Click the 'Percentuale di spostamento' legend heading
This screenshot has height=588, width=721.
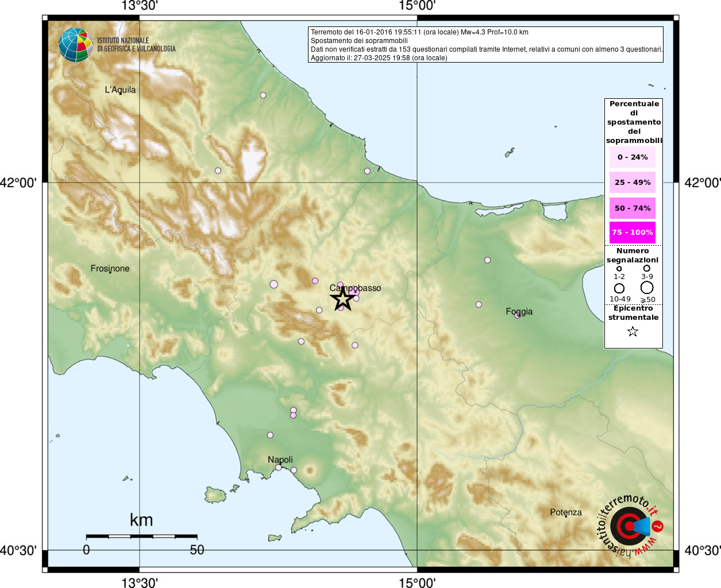coord(634,122)
